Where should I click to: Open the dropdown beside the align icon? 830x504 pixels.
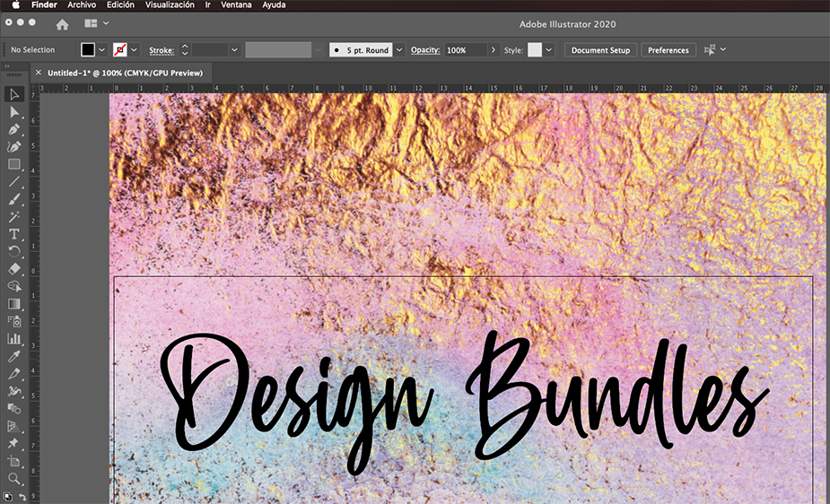pyautogui.click(x=723, y=49)
